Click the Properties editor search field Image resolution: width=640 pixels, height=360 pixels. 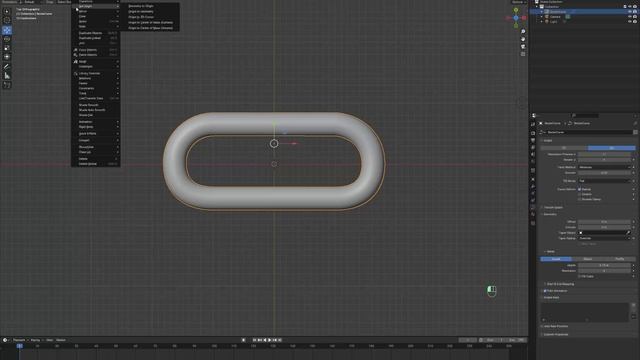[584, 116]
